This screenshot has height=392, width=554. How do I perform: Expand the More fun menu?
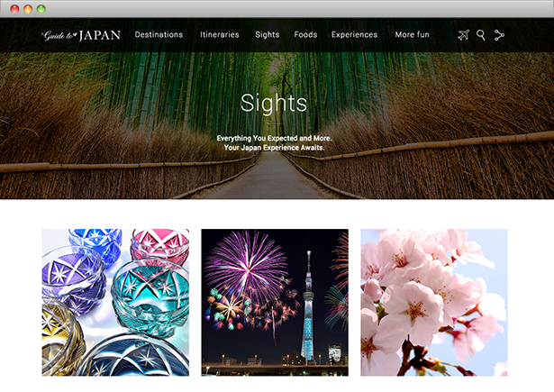coord(412,34)
